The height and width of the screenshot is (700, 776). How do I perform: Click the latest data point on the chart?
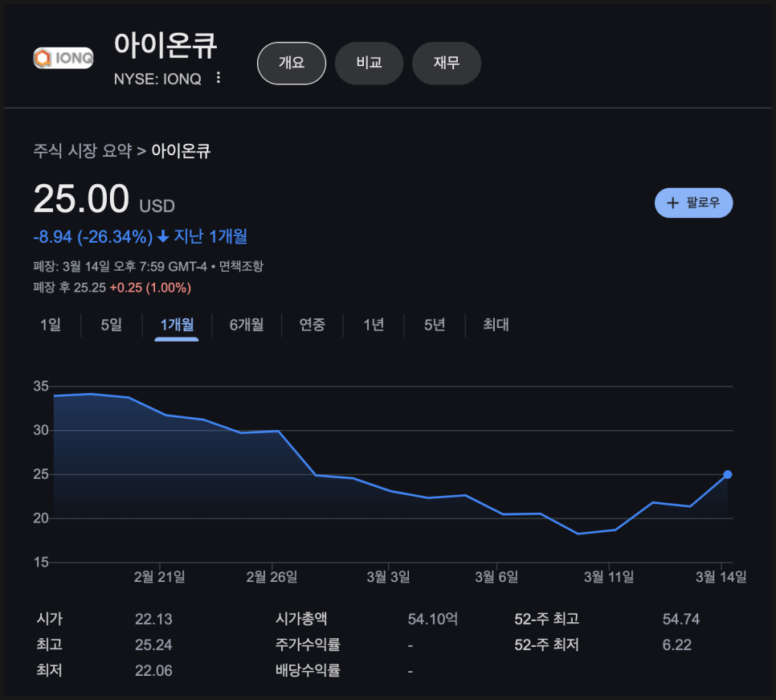click(728, 475)
